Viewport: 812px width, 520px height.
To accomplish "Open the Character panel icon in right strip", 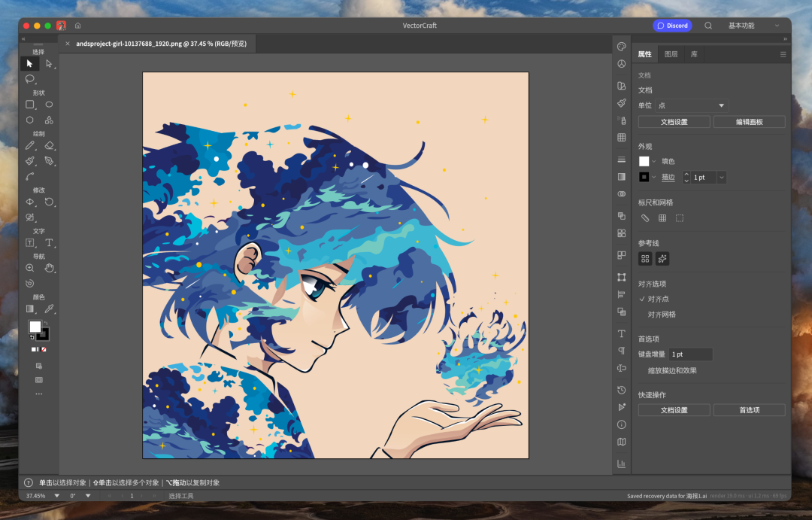I will click(x=622, y=333).
